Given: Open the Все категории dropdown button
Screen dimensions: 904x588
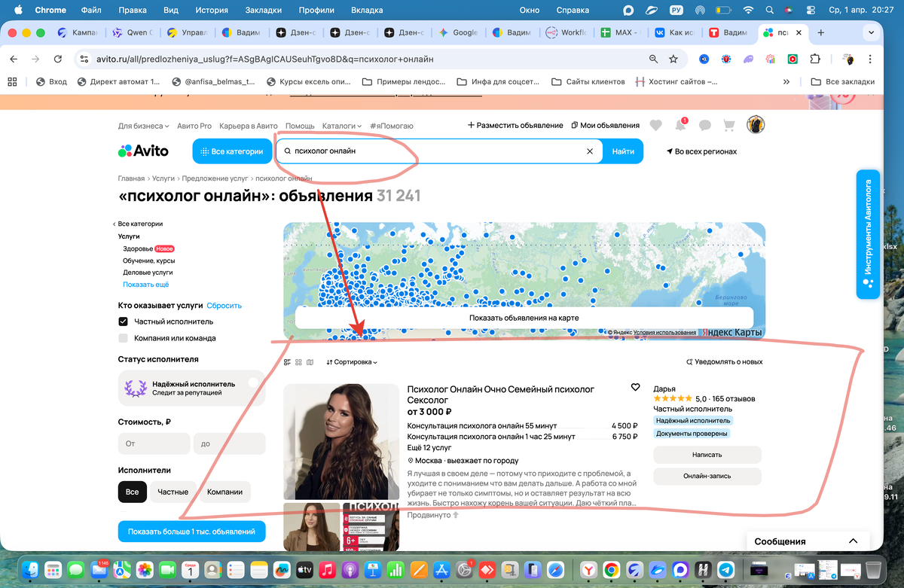Looking at the screenshot, I should 232,151.
